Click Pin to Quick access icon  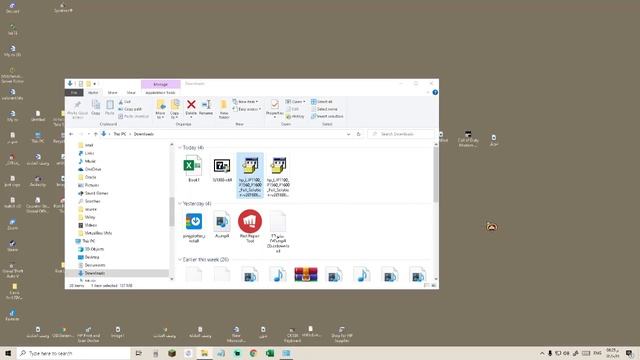pyautogui.click(x=77, y=105)
